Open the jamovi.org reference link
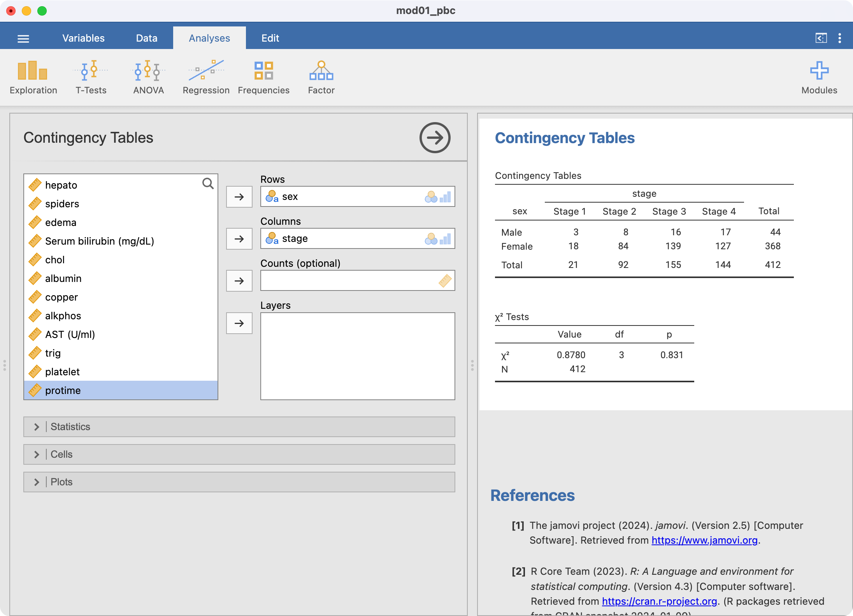The height and width of the screenshot is (616, 853). tap(704, 540)
